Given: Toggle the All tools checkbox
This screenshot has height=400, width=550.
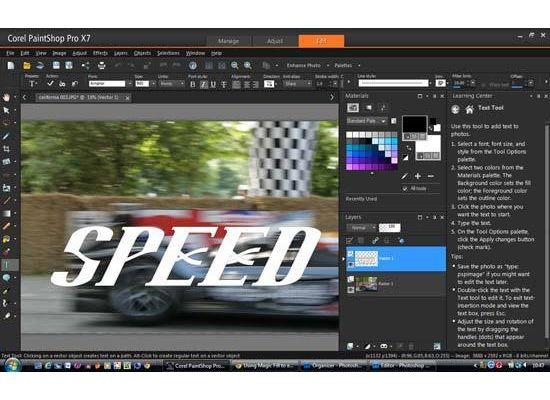Looking at the screenshot, I should click(405, 189).
